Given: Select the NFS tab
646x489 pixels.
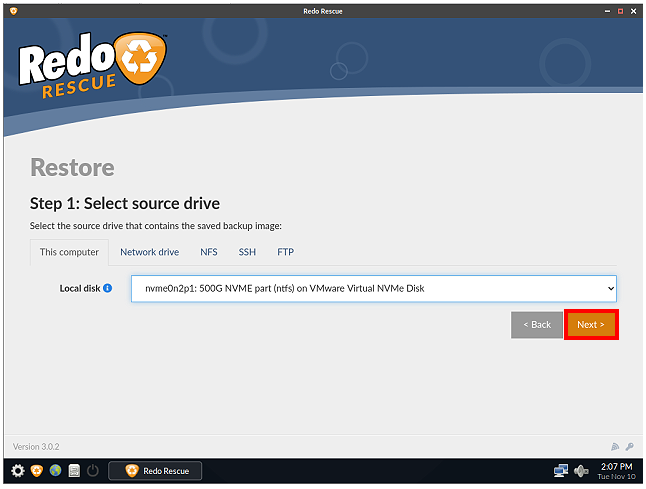Looking at the screenshot, I should pos(209,252).
